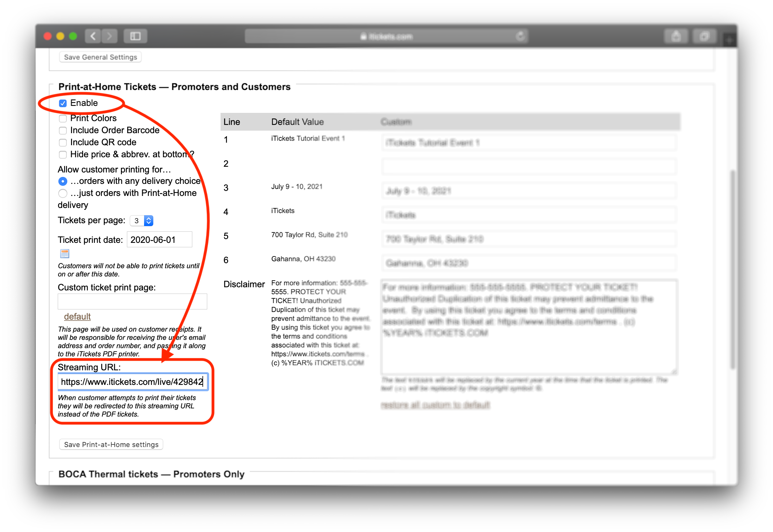Reload the page with the refresh icon
This screenshot has width=773, height=532.
tap(520, 36)
